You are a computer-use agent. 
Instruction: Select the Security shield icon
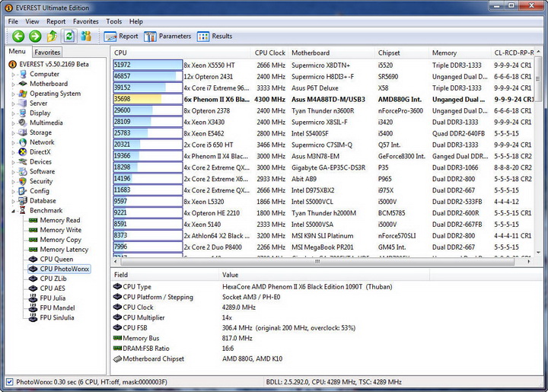click(23, 181)
